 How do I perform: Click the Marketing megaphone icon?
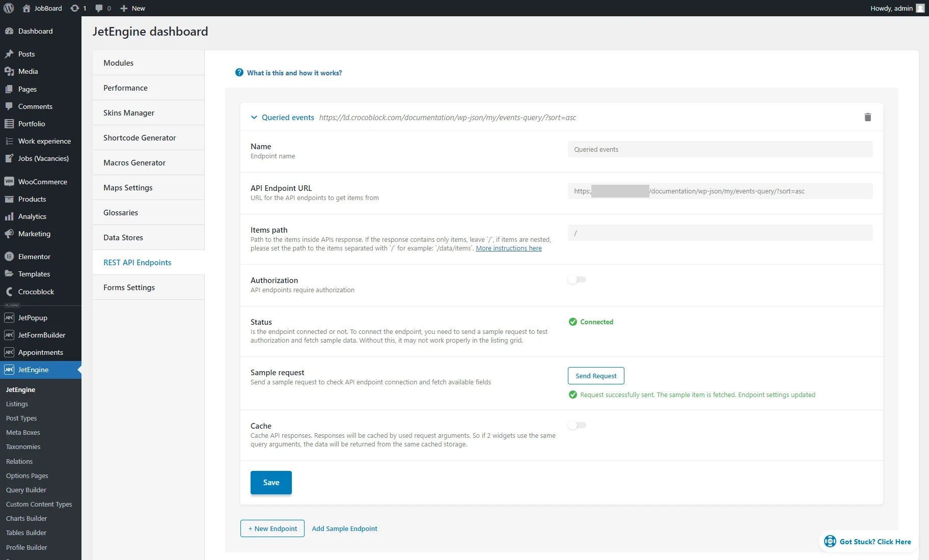(9, 234)
